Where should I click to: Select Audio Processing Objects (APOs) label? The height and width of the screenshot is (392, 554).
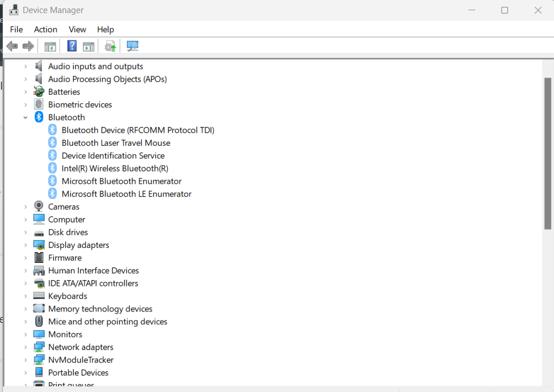coord(107,79)
